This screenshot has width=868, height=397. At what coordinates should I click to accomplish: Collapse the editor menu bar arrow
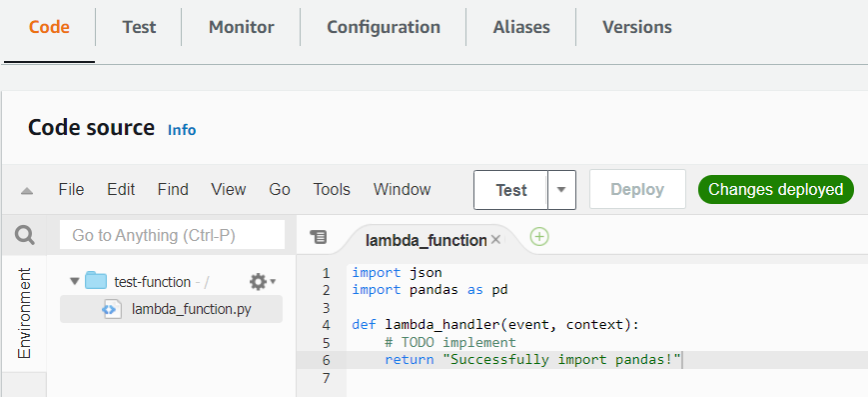pyautogui.click(x=27, y=191)
